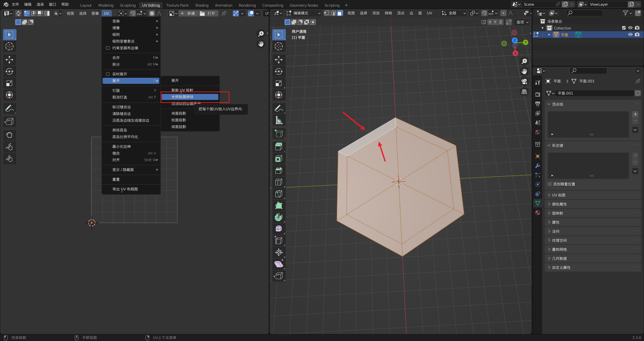Image resolution: width=644 pixels, height=341 pixels.
Task: Select the Annotate tool in 3D viewport
Action: pos(278,108)
